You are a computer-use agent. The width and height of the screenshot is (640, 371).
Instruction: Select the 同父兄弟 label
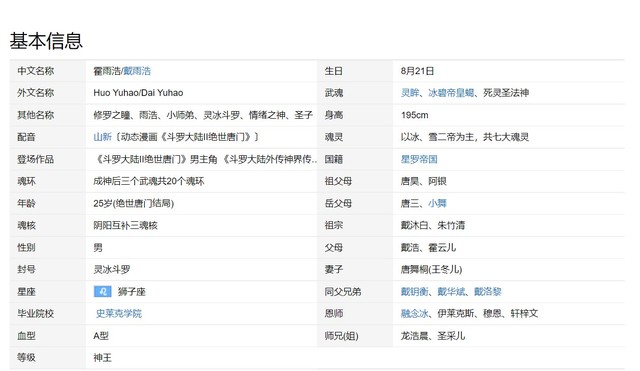click(343, 291)
